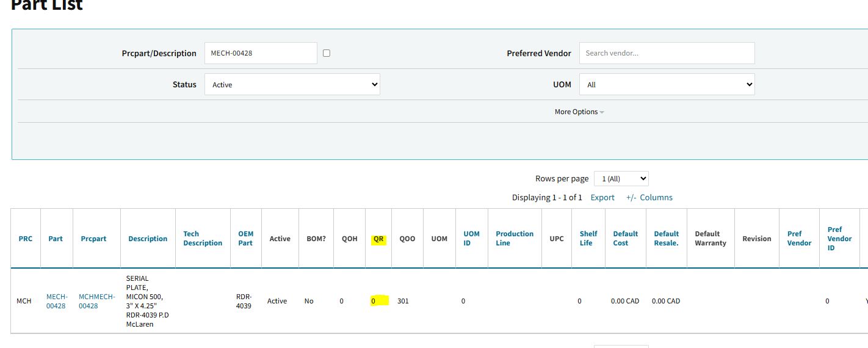This screenshot has width=868, height=348.
Task: Sort by Description column header
Action: coord(148,239)
